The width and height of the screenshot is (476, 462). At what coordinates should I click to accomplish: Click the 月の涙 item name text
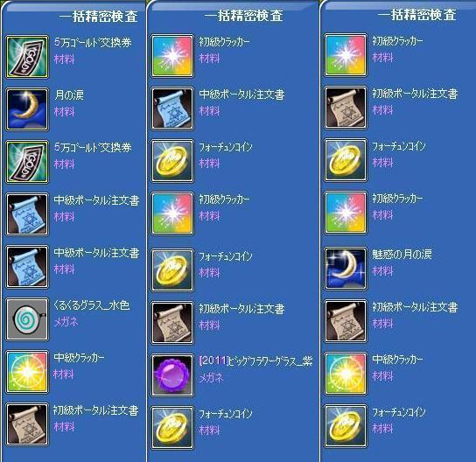click(x=69, y=95)
